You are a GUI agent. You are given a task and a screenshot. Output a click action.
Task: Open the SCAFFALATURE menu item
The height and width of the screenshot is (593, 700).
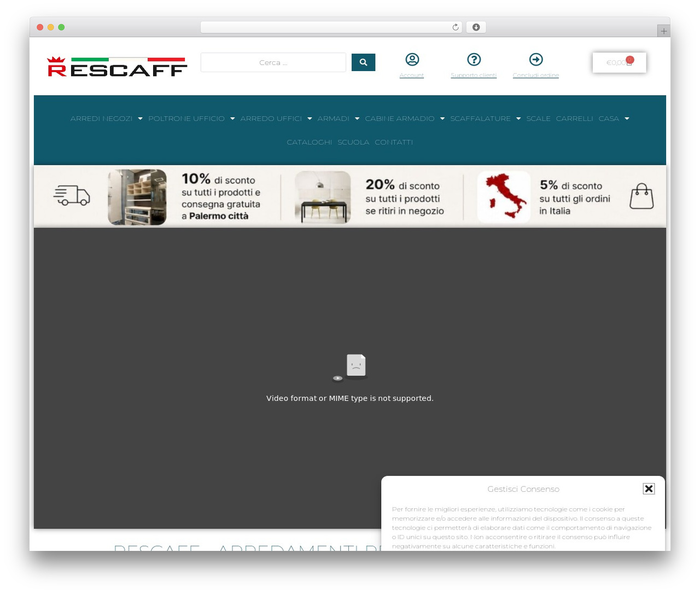point(480,119)
